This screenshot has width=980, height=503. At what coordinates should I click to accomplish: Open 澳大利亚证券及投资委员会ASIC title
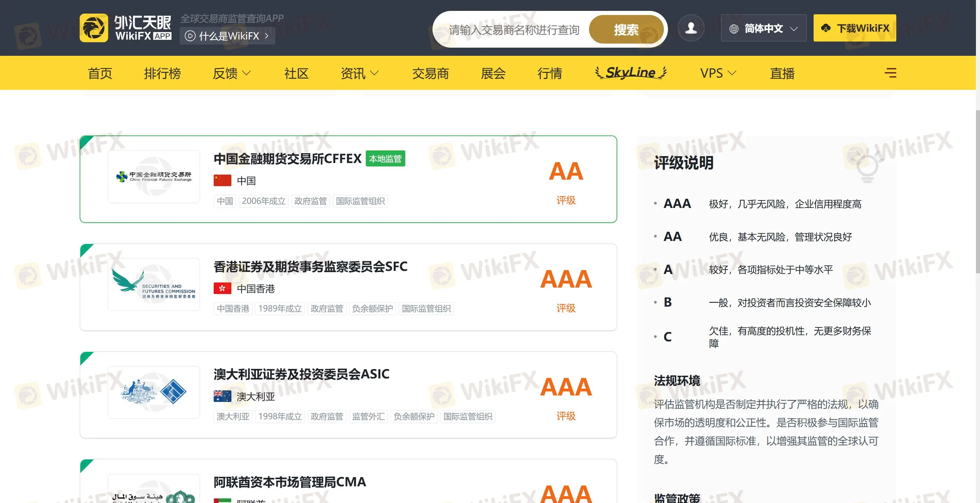301,374
